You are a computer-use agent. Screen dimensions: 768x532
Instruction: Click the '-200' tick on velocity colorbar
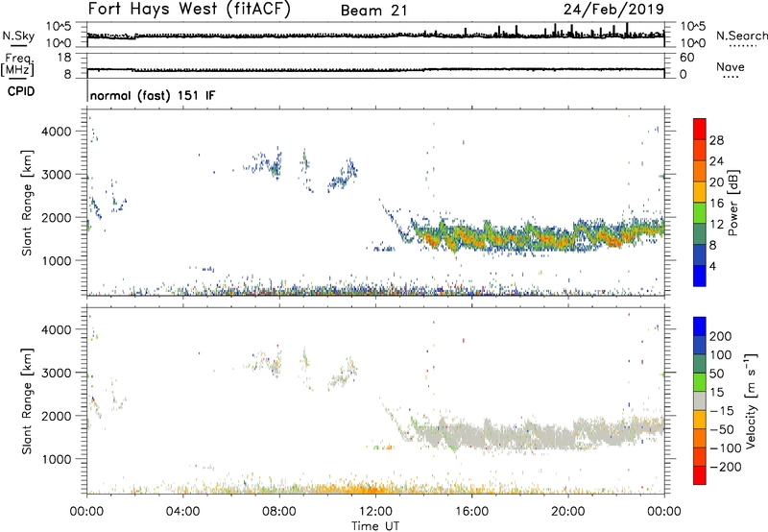tap(725, 467)
